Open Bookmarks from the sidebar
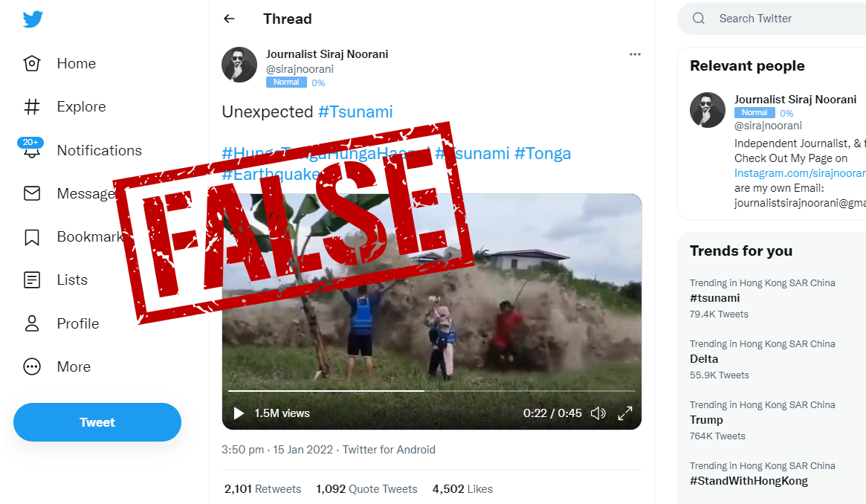 tap(32, 237)
